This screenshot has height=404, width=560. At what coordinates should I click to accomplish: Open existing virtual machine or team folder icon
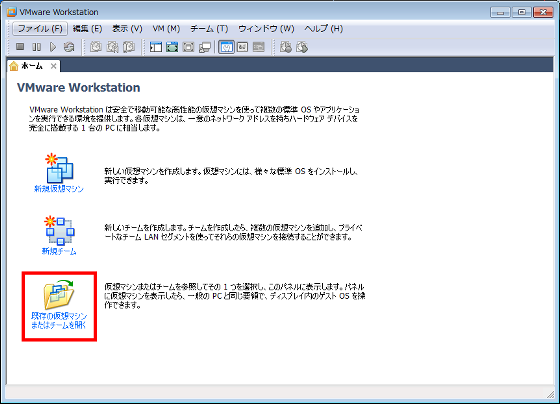coord(59,294)
